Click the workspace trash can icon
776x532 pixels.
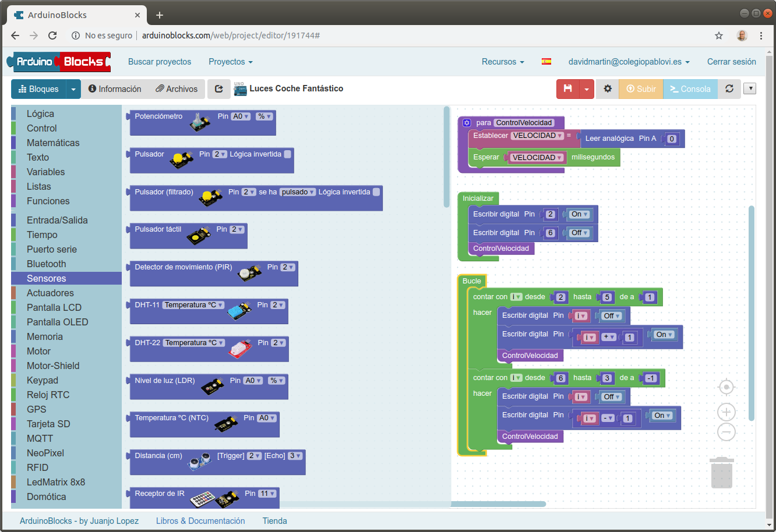(x=722, y=473)
